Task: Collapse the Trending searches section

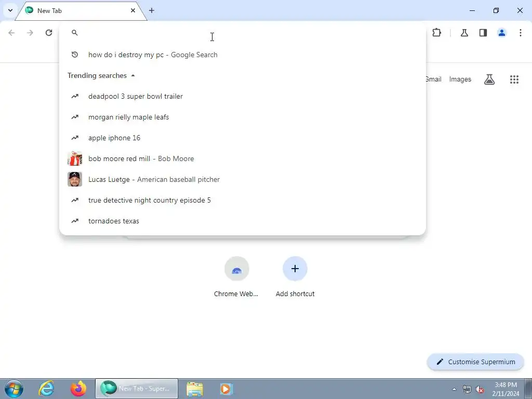Action: coord(133,75)
